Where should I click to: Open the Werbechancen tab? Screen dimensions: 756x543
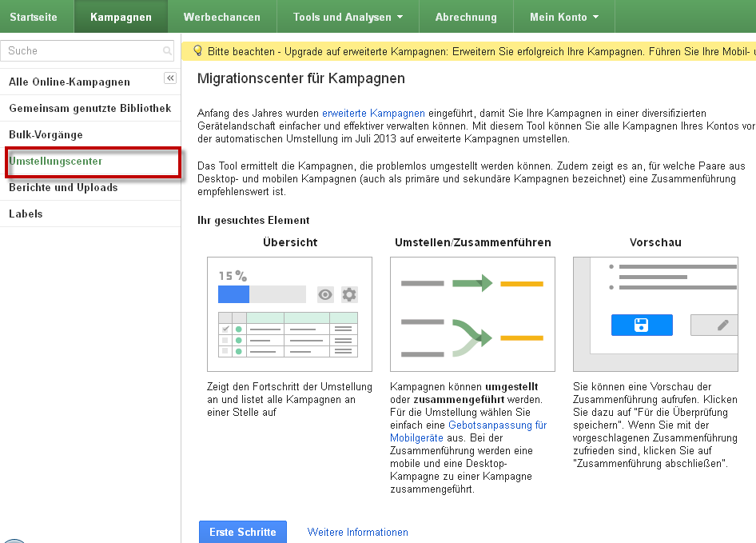(x=221, y=17)
